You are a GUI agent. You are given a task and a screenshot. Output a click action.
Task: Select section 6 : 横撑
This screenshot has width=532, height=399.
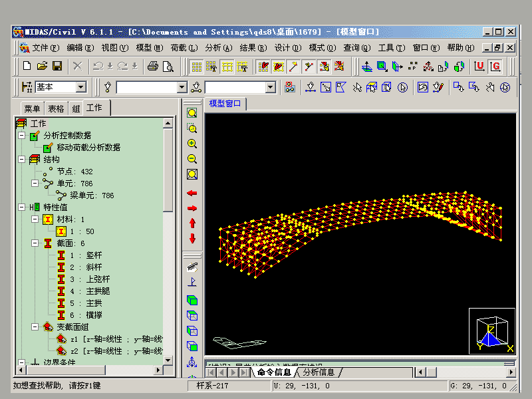(x=86, y=315)
